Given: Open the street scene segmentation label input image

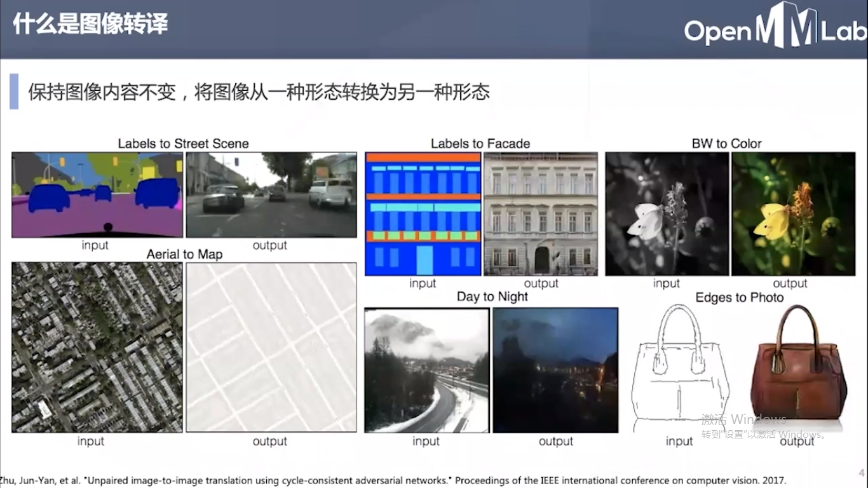Looking at the screenshot, I should 97,195.
